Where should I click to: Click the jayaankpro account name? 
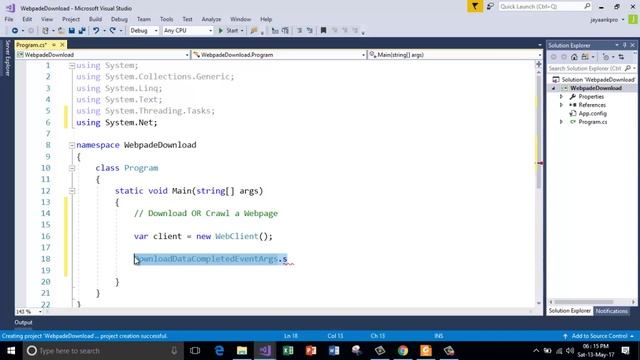click(604, 20)
